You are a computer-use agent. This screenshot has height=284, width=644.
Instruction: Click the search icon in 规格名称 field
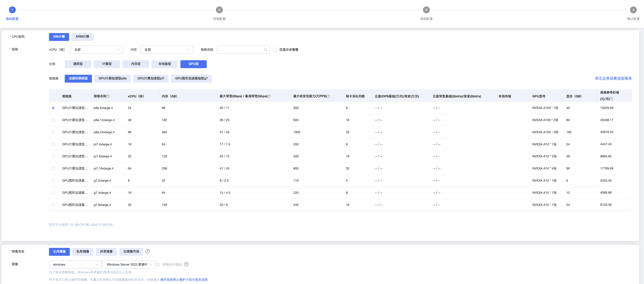(x=265, y=50)
